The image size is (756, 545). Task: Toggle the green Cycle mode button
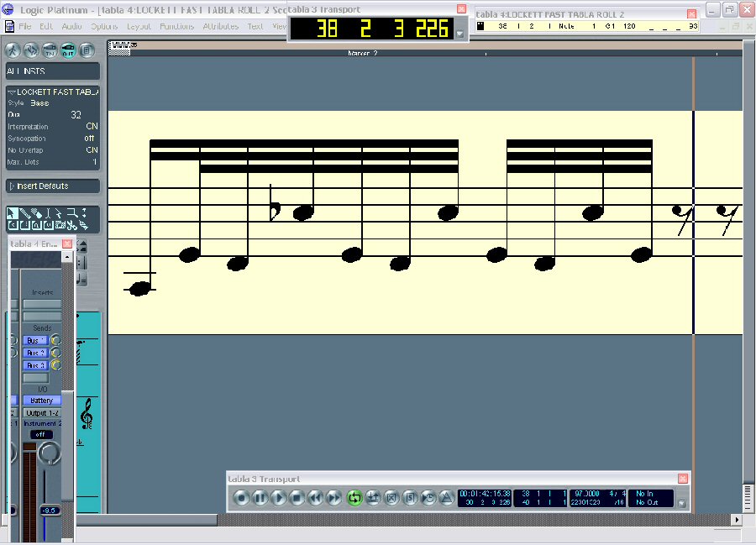354,498
